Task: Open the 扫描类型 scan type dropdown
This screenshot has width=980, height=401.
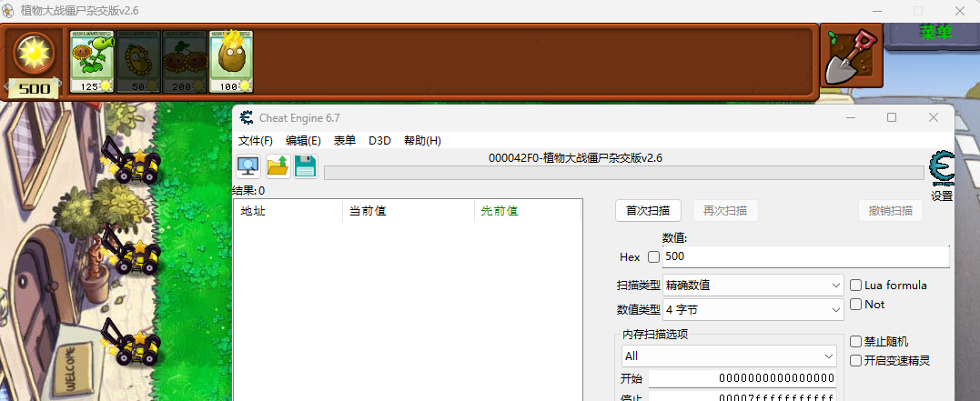Action: pyautogui.click(x=753, y=286)
